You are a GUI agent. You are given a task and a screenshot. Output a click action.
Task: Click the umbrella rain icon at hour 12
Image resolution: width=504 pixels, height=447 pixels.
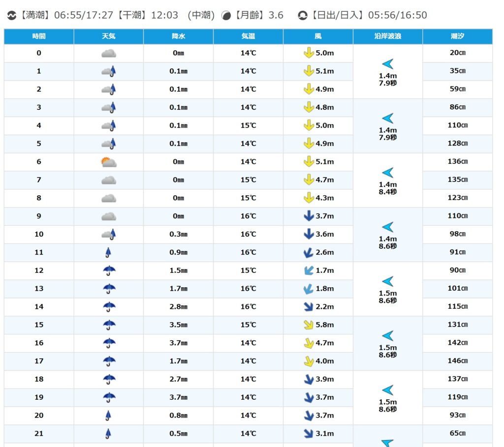point(109,270)
